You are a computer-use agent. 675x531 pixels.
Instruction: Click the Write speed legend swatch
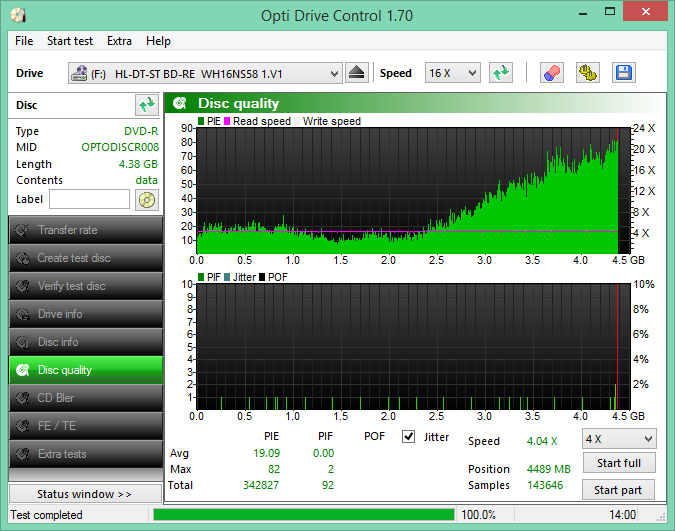coord(297,121)
